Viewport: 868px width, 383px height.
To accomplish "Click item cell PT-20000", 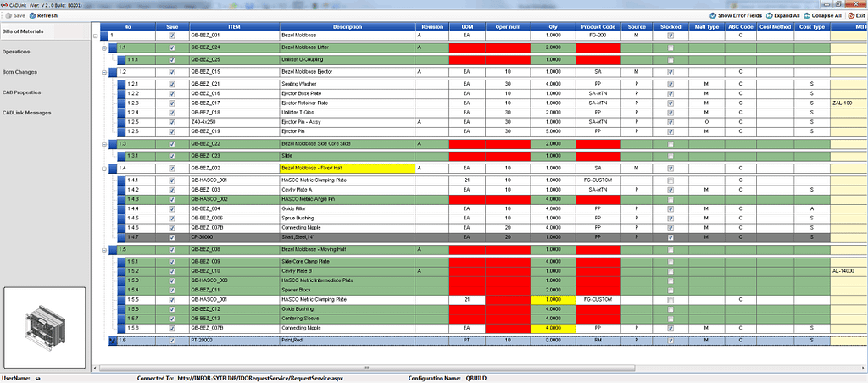I will pyautogui.click(x=235, y=341).
